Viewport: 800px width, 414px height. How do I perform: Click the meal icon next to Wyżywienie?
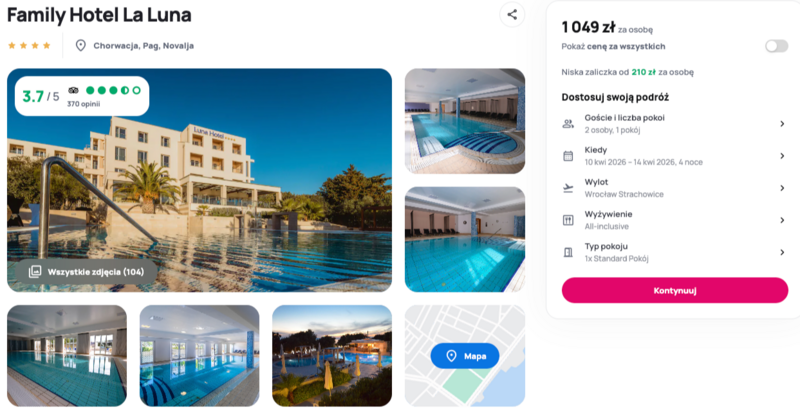point(568,220)
